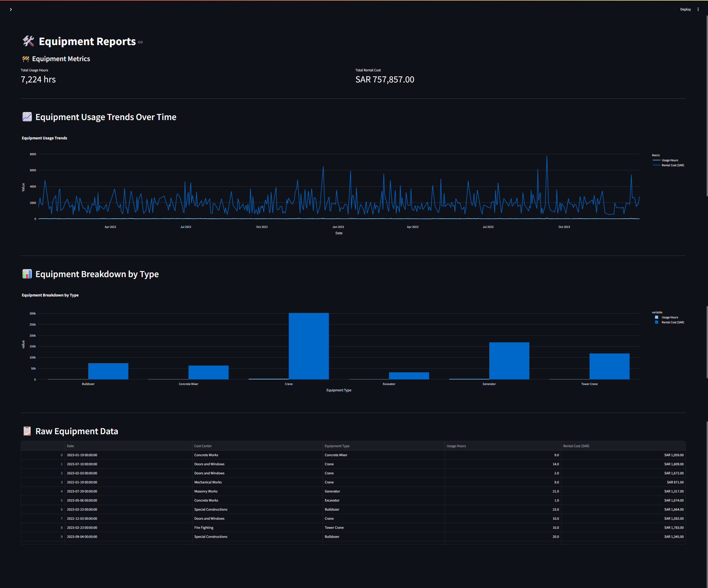This screenshot has width=708, height=588.
Task: Select the 2023-09-04 00:00:00 date cell
Action: click(128, 537)
